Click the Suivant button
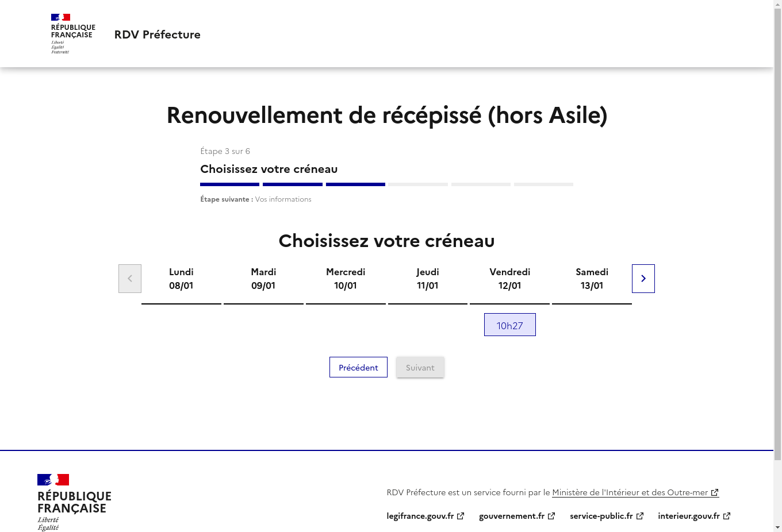 click(420, 367)
